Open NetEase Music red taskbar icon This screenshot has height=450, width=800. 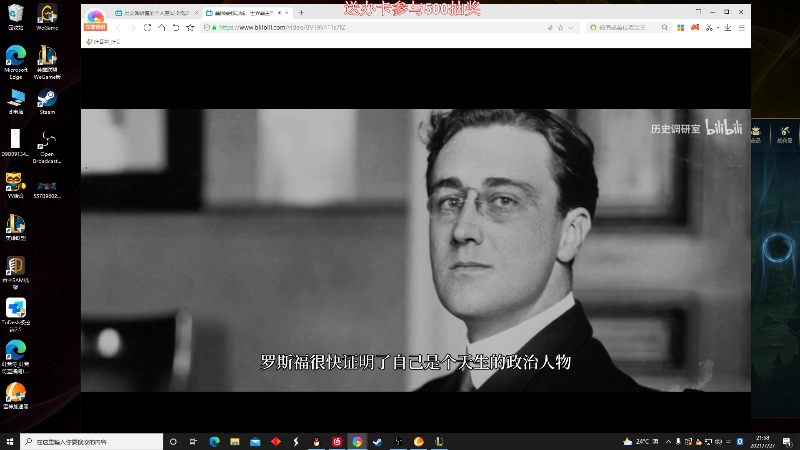point(337,442)
